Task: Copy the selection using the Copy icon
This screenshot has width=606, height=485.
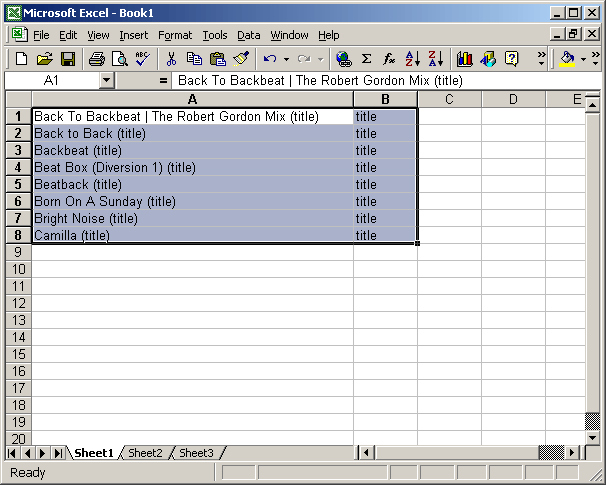Action: point(194,59)
